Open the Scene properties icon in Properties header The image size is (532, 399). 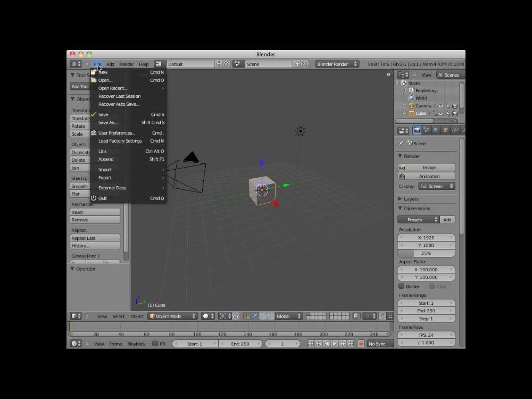pos(426,130)
